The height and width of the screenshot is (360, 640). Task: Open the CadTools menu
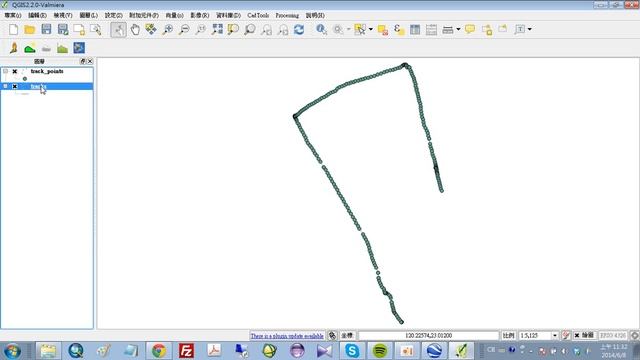pyautogui.click(x=258, y=15)
